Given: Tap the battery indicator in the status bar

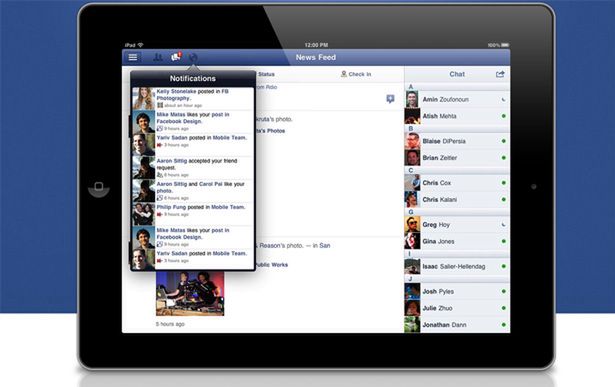Looking at the screenshot, I should point(505,45).
